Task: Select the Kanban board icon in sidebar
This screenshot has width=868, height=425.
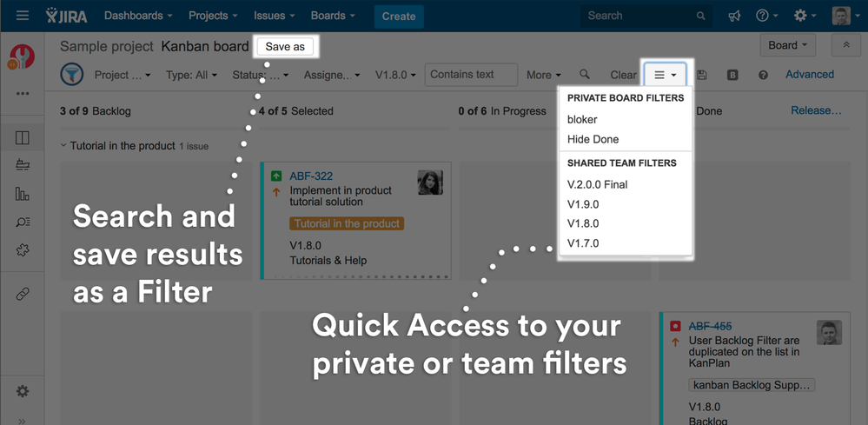Action: (22, 138)
